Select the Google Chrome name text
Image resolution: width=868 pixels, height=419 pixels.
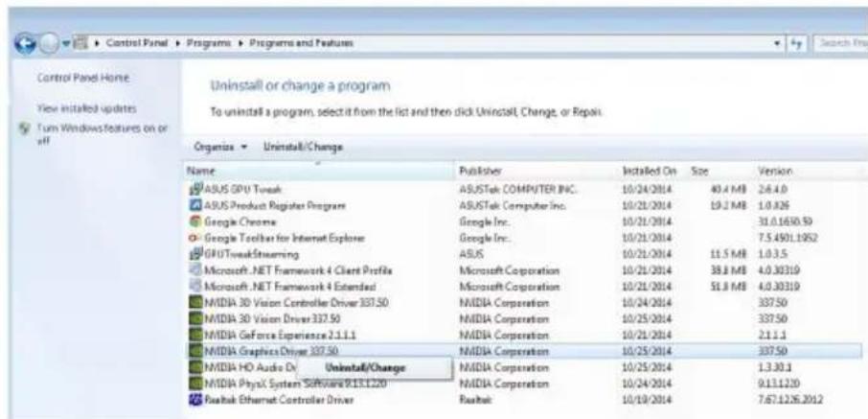(x=240, y=222)
